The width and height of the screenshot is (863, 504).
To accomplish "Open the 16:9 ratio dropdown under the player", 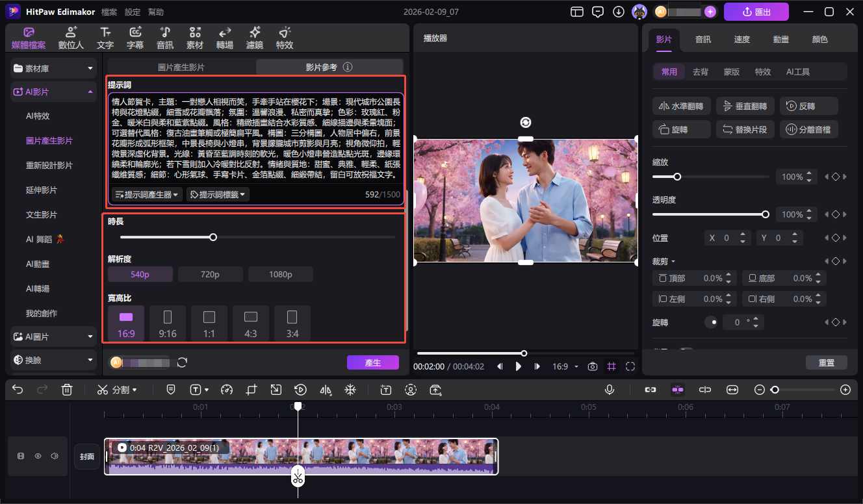I will coord(565,366).
